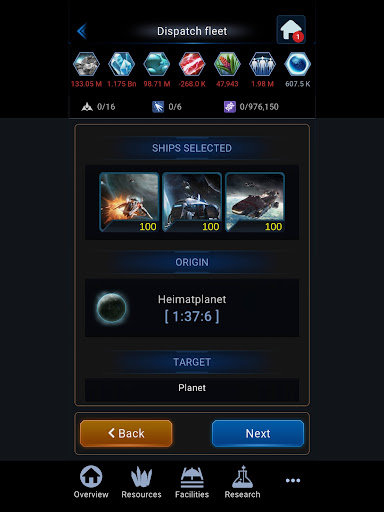384x512 pixels.
Task: Tap the Heimatplanet origin planet entry
Action: (192, 308)
